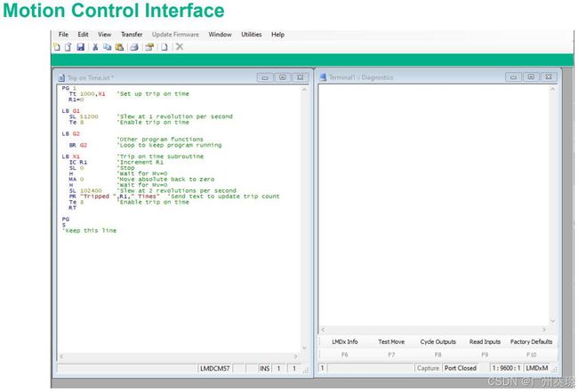Viewport: 578px width, 392px height.
Task: Maximize the Terminal1 Diagnostics window
Action: coord(531,77)
